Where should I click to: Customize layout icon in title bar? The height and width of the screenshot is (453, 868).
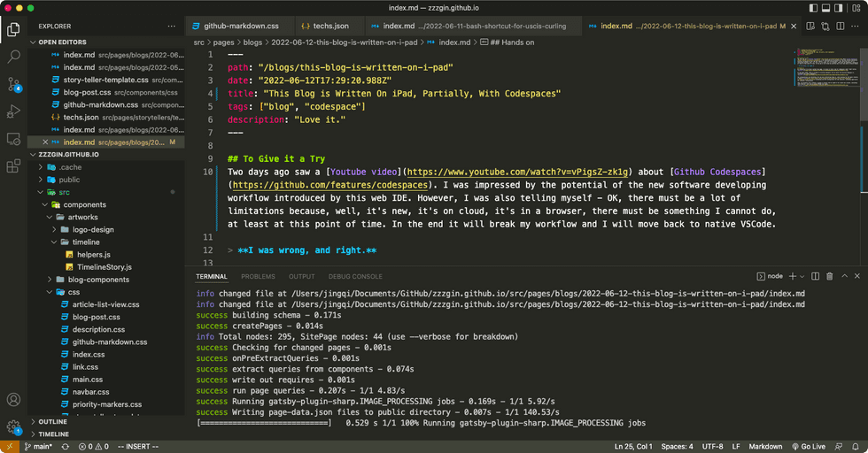(x=856, y=8)
